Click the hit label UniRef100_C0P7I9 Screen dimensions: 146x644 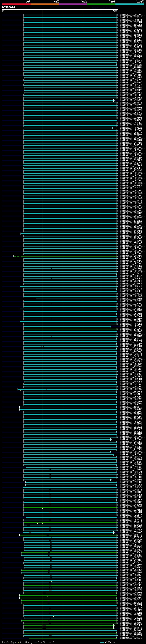(x=131, y=48)
